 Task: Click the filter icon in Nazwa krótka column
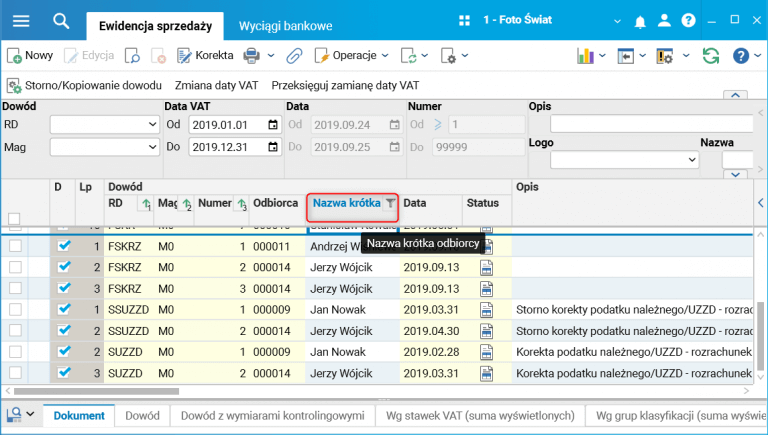click(390, 203)
